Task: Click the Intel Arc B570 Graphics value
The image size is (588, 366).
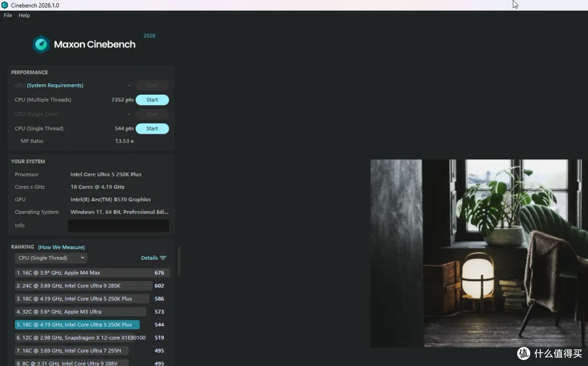Action: click(x=111, y=200)
